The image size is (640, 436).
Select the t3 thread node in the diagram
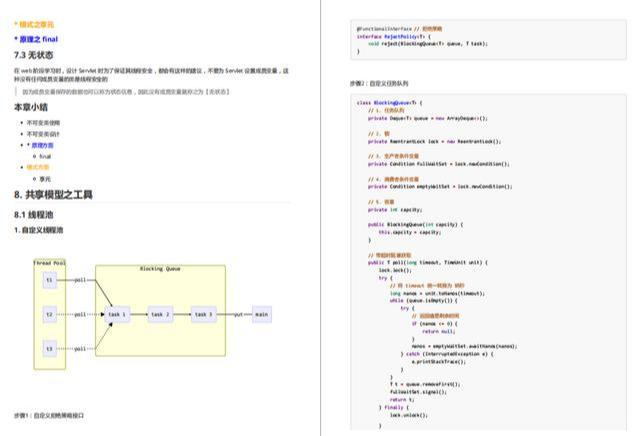pos(49,349)
